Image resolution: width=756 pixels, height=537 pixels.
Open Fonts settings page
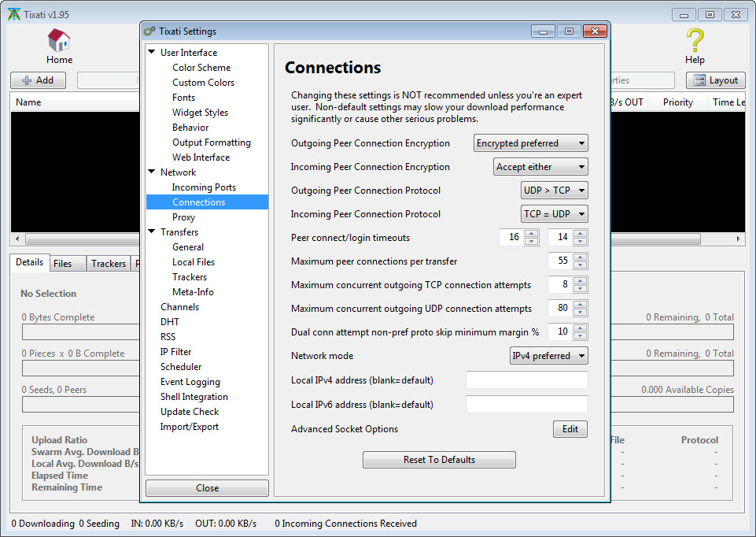tap(184, 98)
